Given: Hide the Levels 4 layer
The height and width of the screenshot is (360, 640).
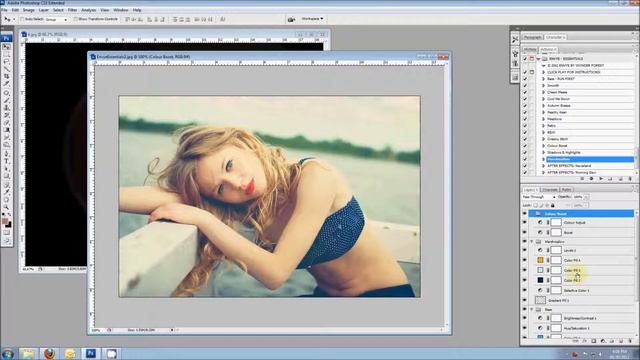Looking at the screenshot, I should [x=524, y=250].
